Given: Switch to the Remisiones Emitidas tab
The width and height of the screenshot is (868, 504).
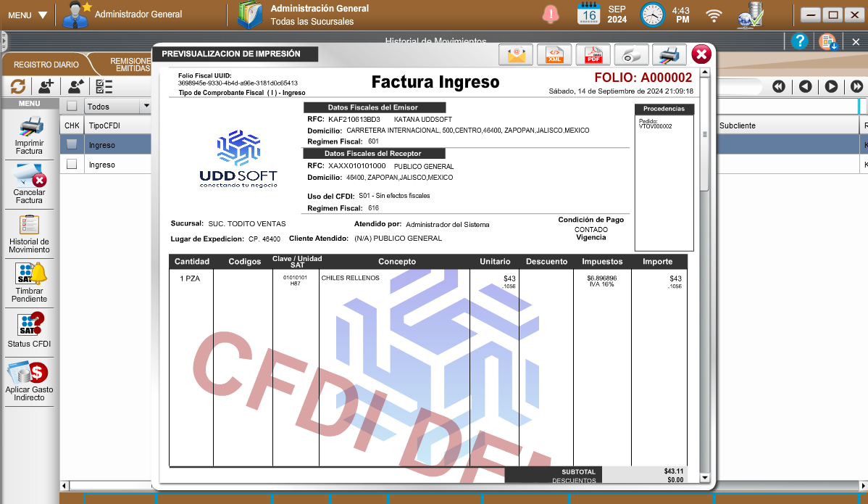Looking at the screenshot, I should [x=130, y=65].
